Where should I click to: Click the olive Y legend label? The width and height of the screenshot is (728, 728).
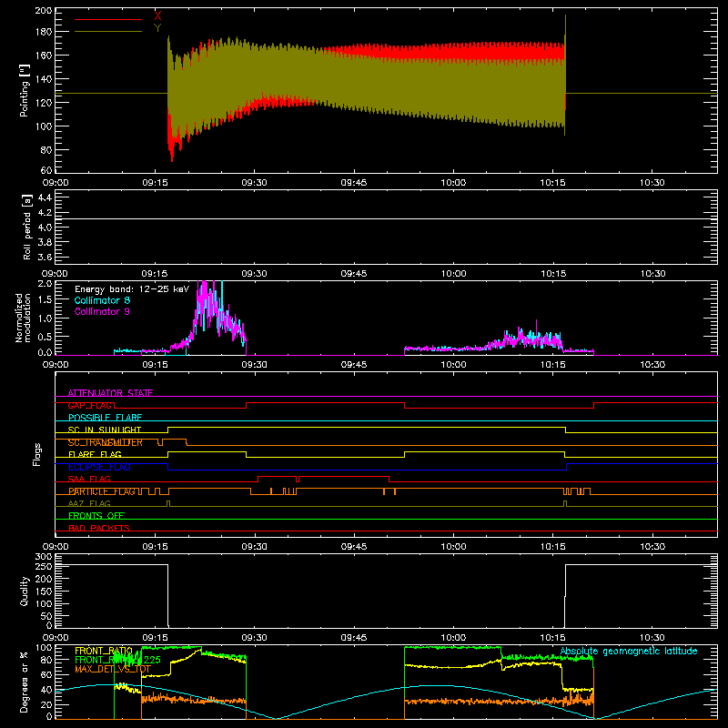[x=157, y=28]
